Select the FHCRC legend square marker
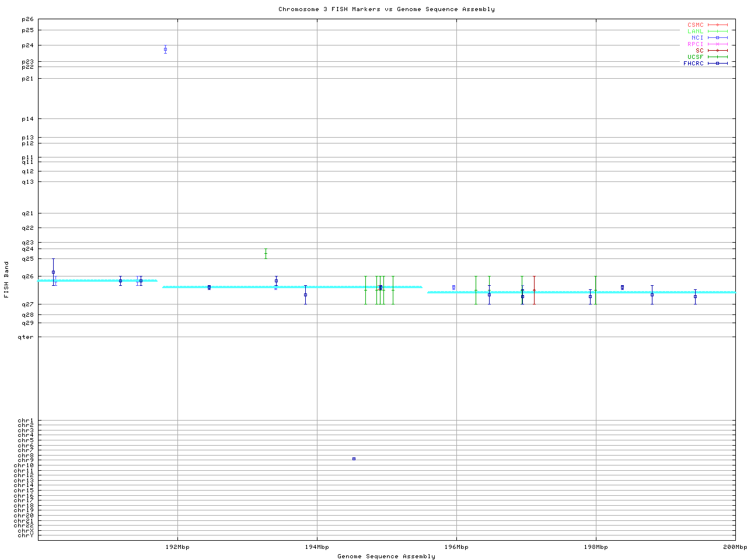This screenshot has height=560, width=747. pos(717,64)
